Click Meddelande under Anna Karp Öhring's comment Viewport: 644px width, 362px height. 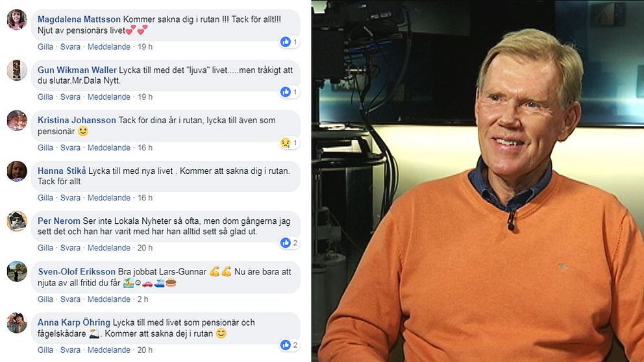click(x=109, y=350)
